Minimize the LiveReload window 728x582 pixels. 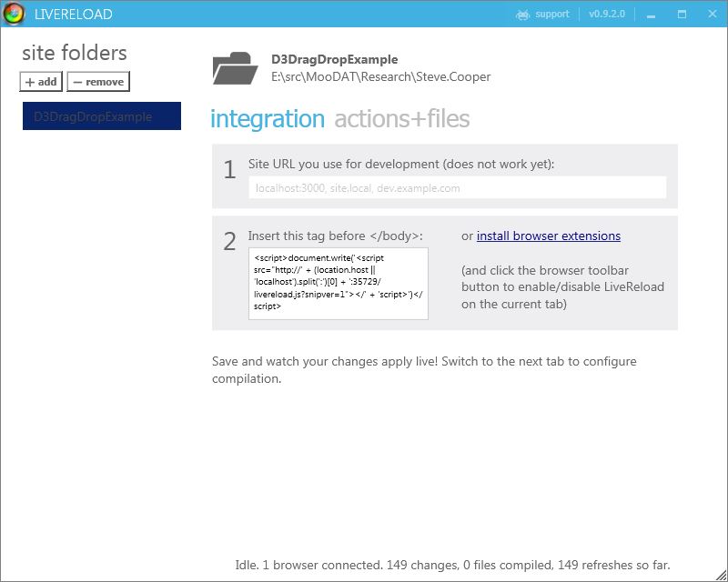click(652, 15)
